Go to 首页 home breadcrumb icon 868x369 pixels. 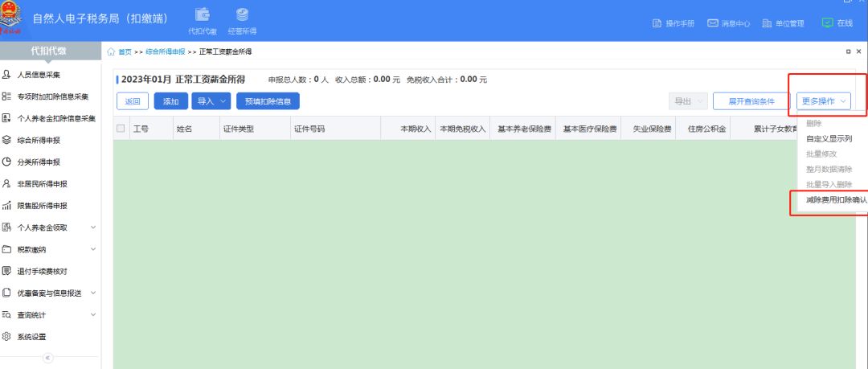[x=112, y=51]
